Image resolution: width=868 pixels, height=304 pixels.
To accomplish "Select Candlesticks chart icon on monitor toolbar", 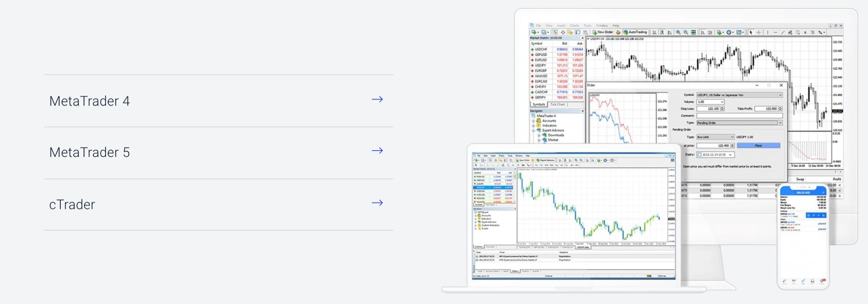I will point(662,32).
